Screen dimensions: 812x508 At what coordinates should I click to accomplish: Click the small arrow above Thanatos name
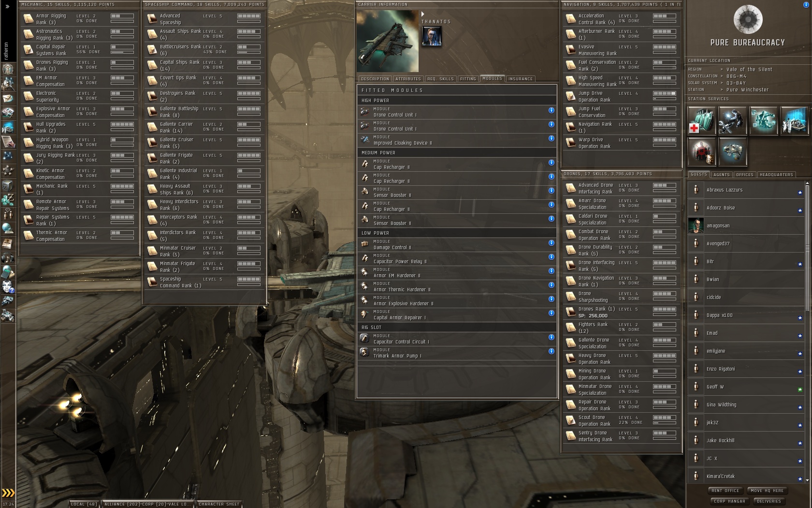(423, 15)
